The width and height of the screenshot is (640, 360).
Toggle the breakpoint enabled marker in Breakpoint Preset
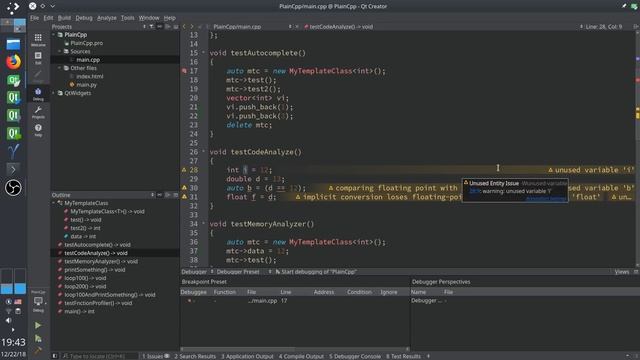[189, 300]
